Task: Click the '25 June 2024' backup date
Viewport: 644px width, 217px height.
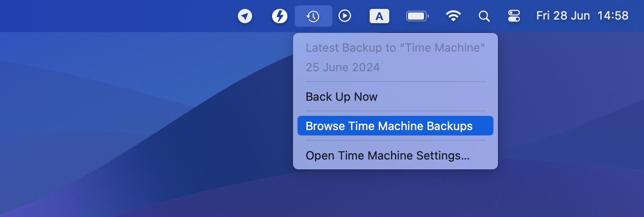Action: coord(342,67)
